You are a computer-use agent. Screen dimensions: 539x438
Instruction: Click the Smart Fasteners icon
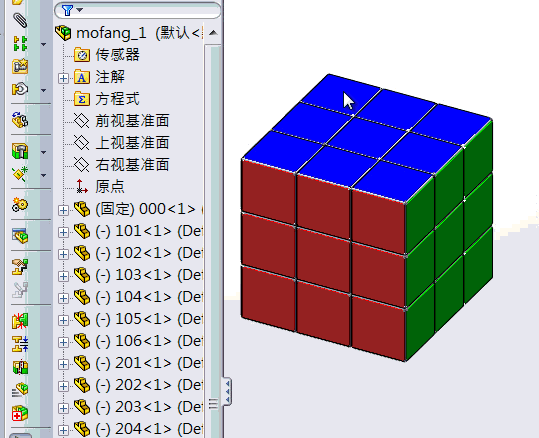click(x=20, y=66)
